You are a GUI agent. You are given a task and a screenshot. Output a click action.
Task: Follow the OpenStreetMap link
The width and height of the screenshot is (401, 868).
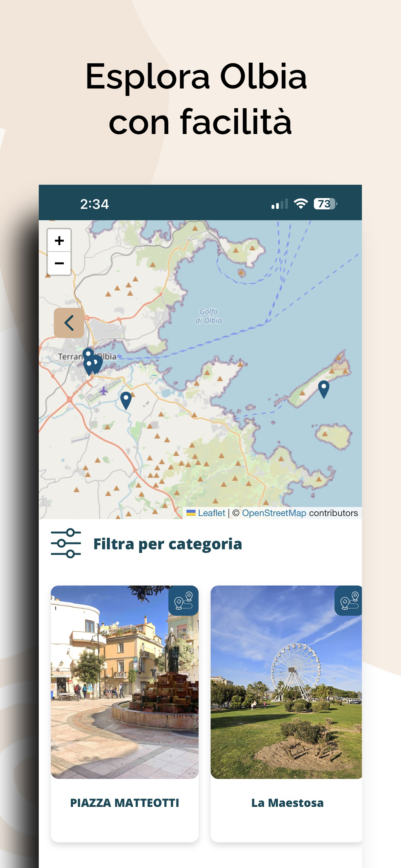(x=274, y=513)
